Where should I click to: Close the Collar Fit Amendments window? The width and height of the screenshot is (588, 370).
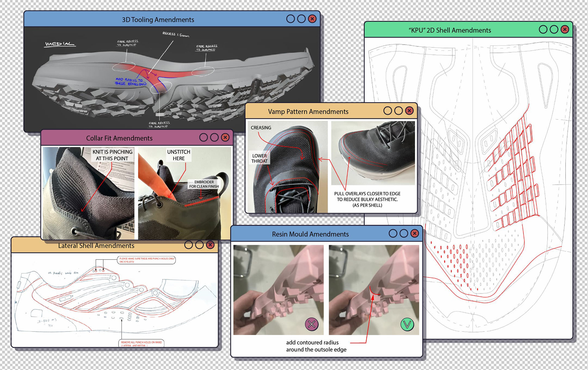225,137
